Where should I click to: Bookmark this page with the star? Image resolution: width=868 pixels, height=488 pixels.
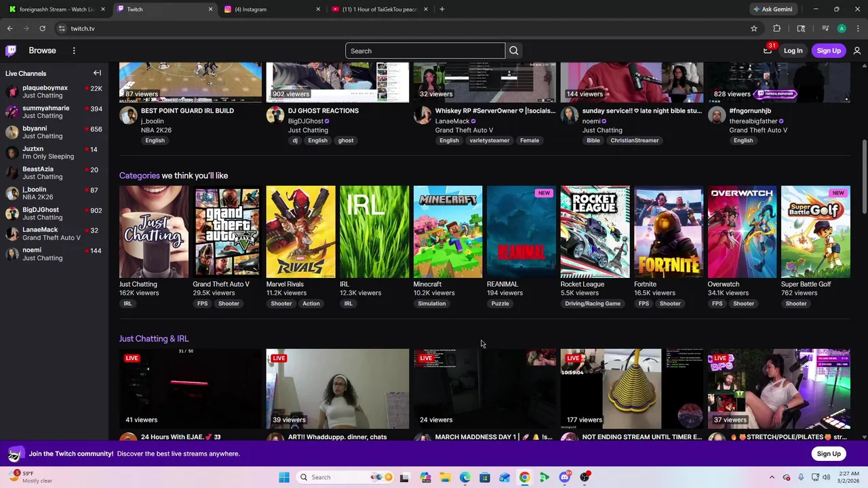click(753, 28)
